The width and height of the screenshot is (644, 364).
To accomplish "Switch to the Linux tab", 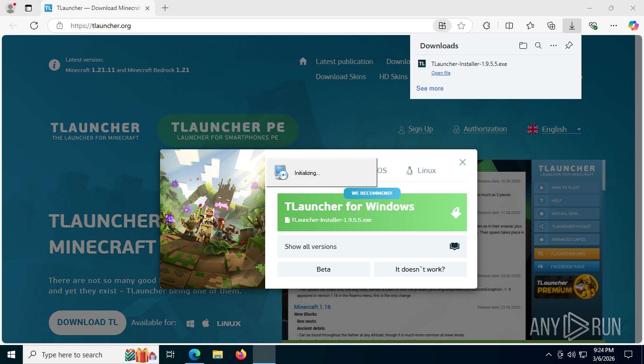I will point(420,171).
